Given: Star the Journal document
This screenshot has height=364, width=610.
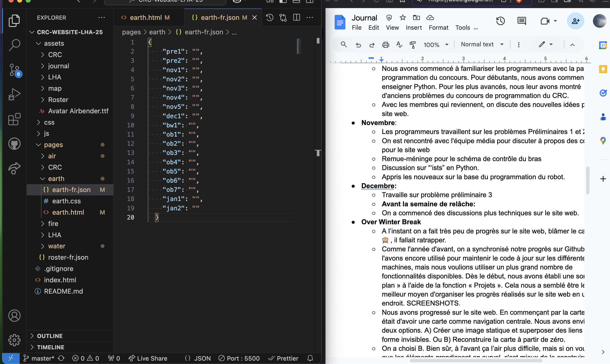Looking at the screenshot, I should 402,17.
